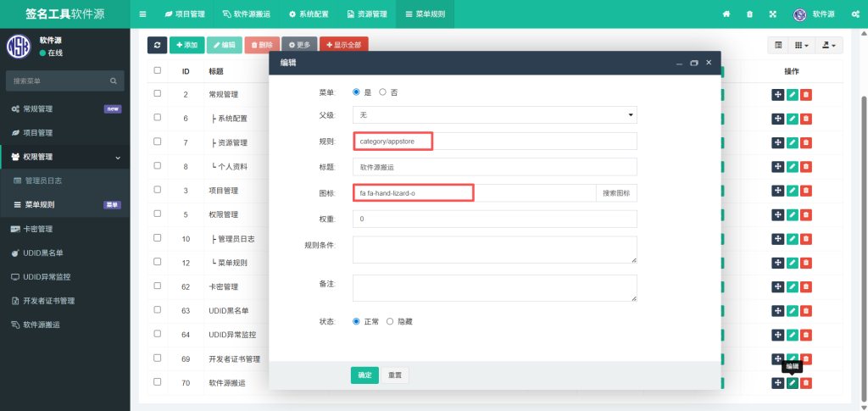
Task: Click the home icon in top bar
Action: [726, 14]
